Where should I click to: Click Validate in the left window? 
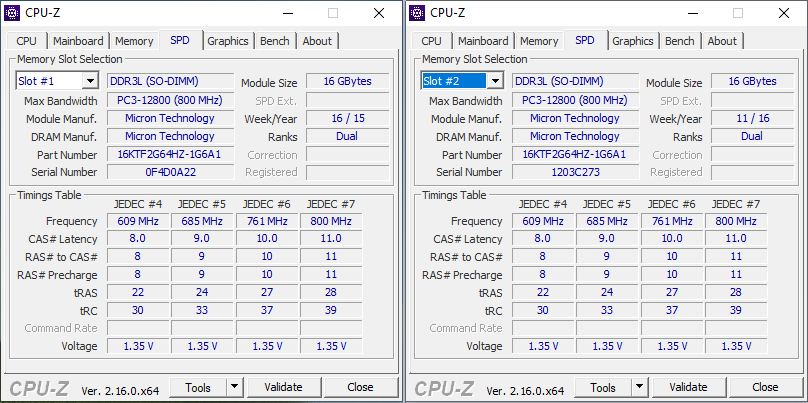click(283, 387)
